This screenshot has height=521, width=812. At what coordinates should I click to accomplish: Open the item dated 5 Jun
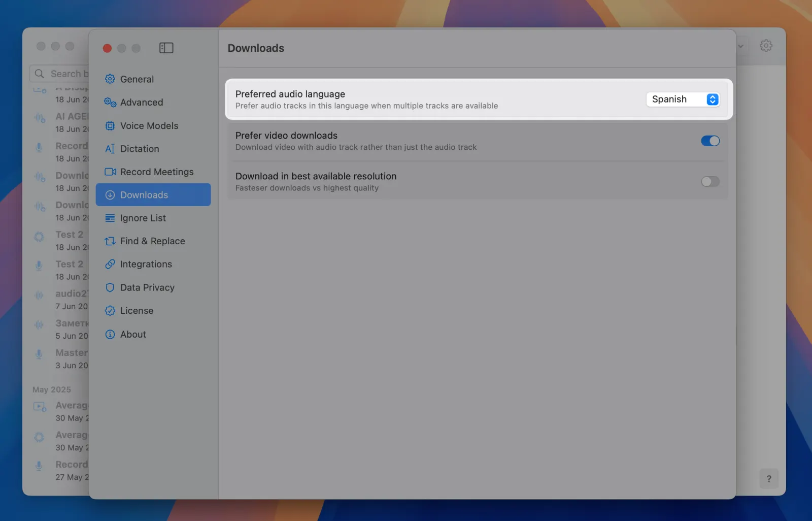point(61,329)
